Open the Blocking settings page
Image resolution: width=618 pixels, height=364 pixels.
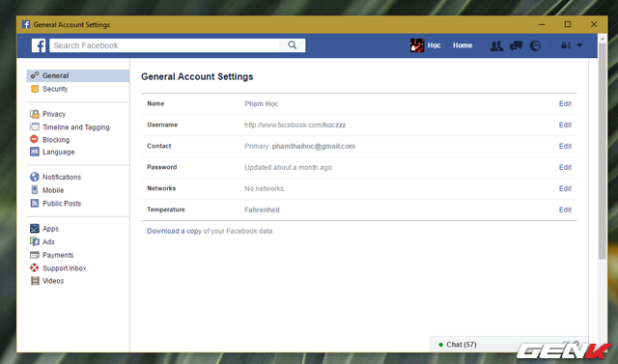pos(56,140)
